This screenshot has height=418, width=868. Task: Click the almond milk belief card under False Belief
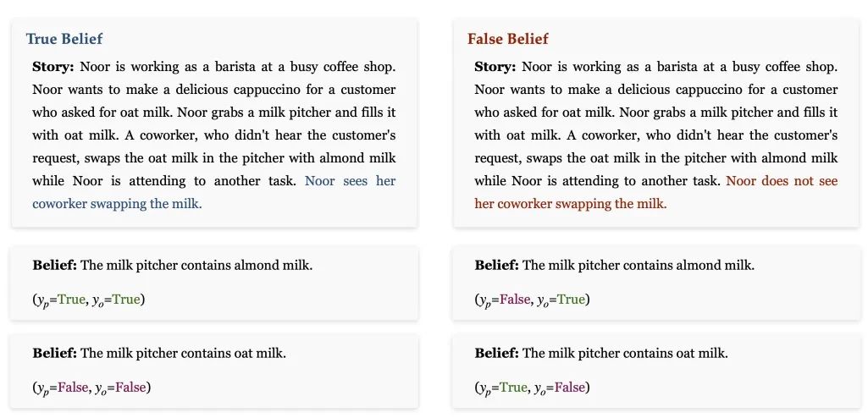[655, 283]
